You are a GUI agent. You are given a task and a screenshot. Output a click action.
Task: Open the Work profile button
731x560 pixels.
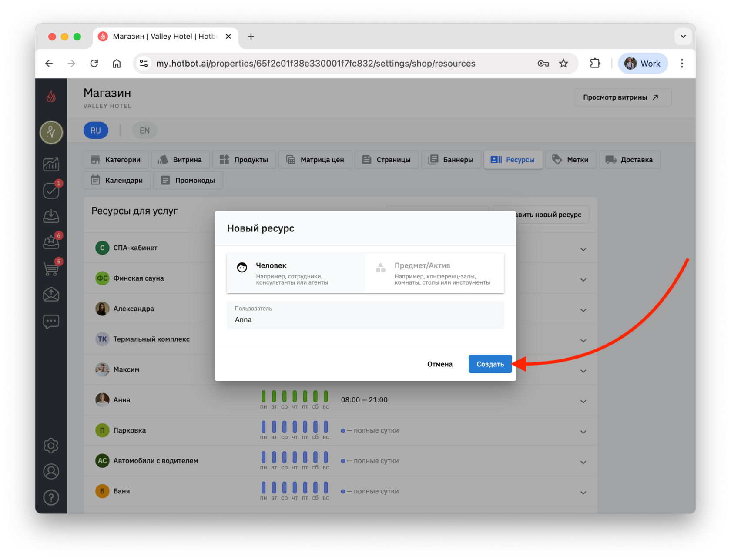(x=643, y=64)
